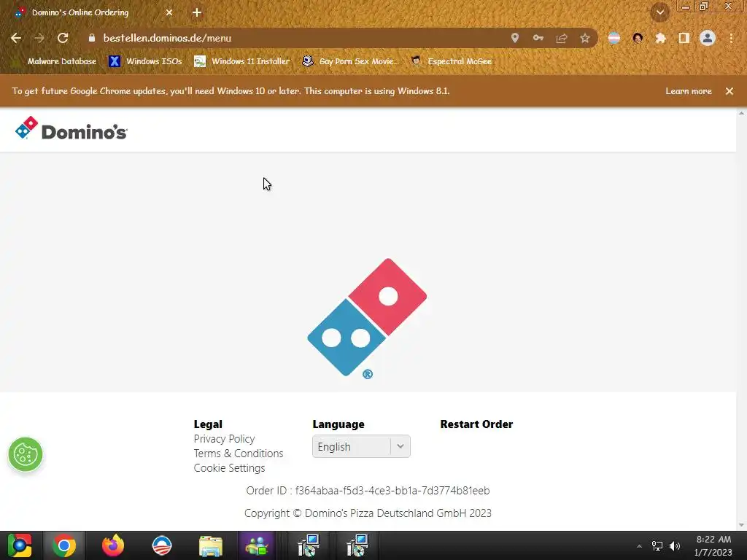Viewport: 747px width, 560px height.
Task: Show hidden system tray icons
Action: tap(639, 546)
